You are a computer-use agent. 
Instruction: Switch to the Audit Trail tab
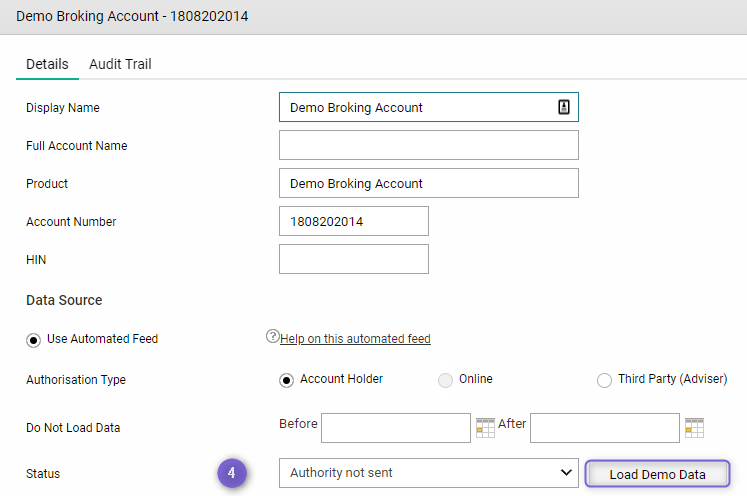click(120, 64)
